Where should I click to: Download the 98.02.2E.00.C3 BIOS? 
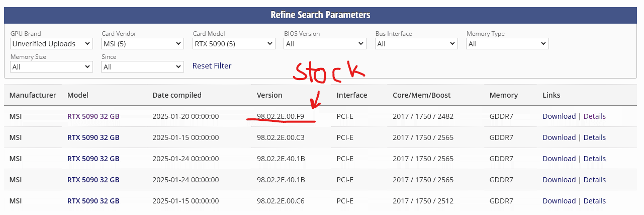(559, 137)
